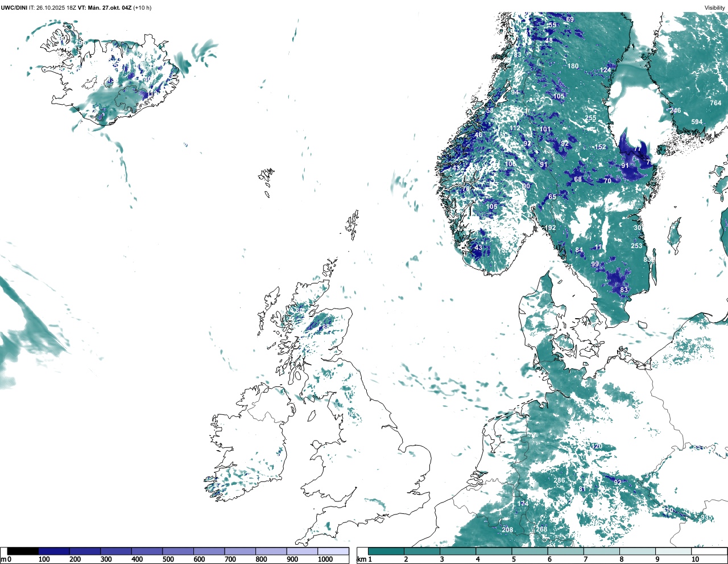Click the 255 value in Sweden
This screenshot has width=728, height=564.
pos(590,118)
